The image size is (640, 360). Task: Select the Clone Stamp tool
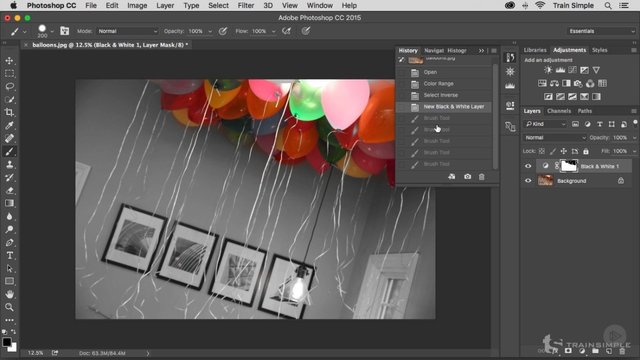point(9,164)
